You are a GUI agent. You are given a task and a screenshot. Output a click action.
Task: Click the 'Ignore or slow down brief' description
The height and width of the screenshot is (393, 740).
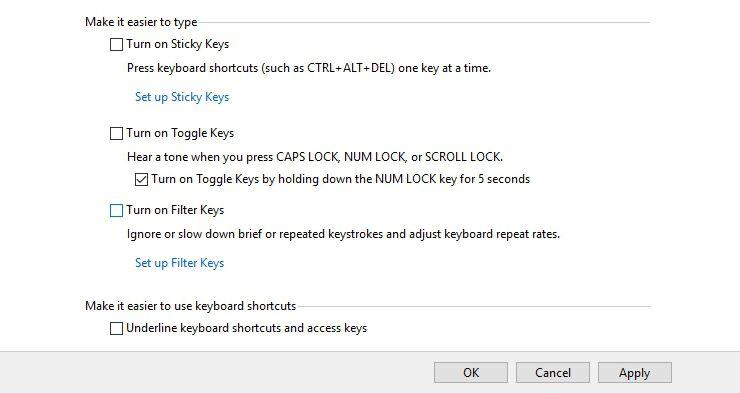[343, 234]
